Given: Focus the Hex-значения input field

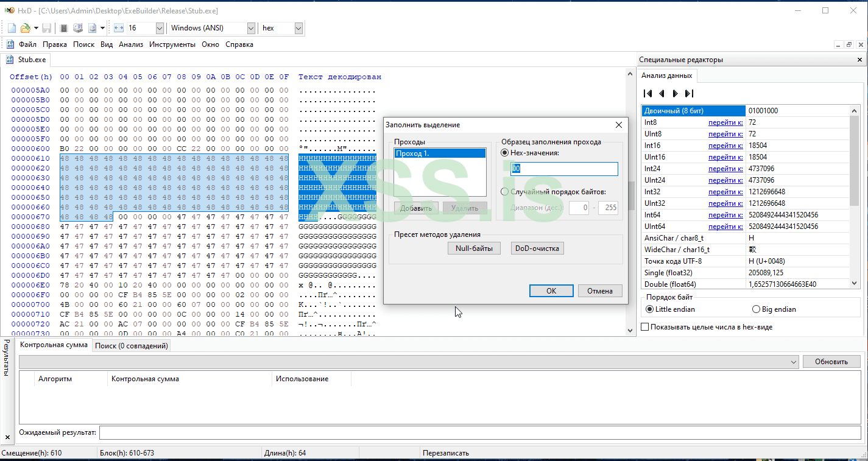Looking at the screenshot, I should click(564, 169).
